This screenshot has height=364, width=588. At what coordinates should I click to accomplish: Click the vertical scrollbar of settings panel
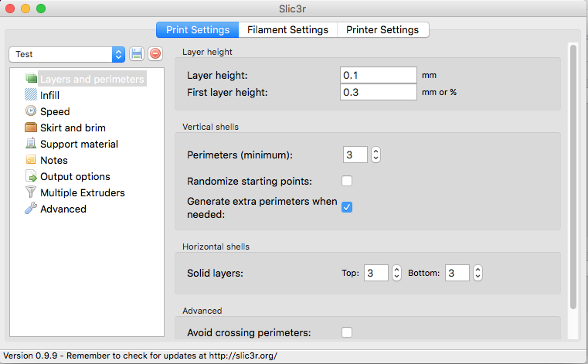click(573, 178)
